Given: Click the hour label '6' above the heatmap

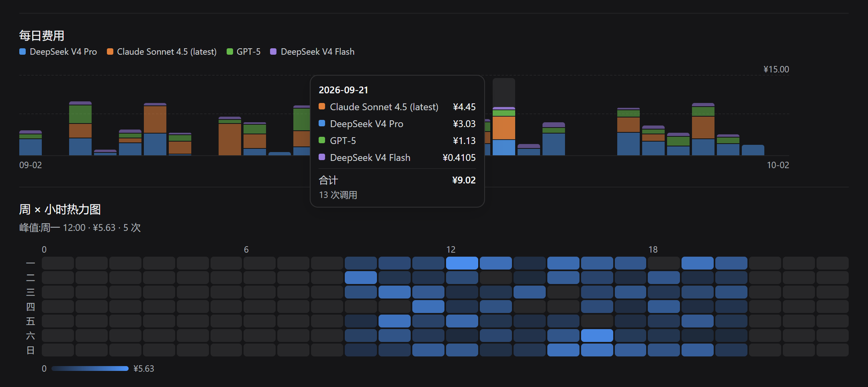Looking at the screenshot, I should 246,249.
